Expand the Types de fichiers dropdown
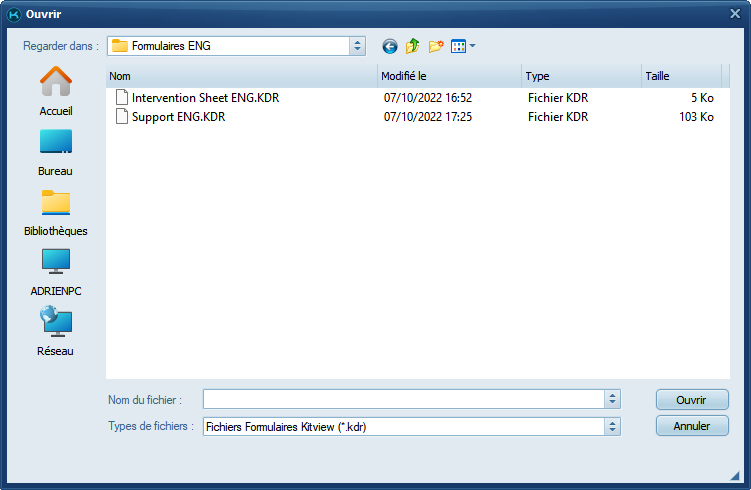 (612, 426)
